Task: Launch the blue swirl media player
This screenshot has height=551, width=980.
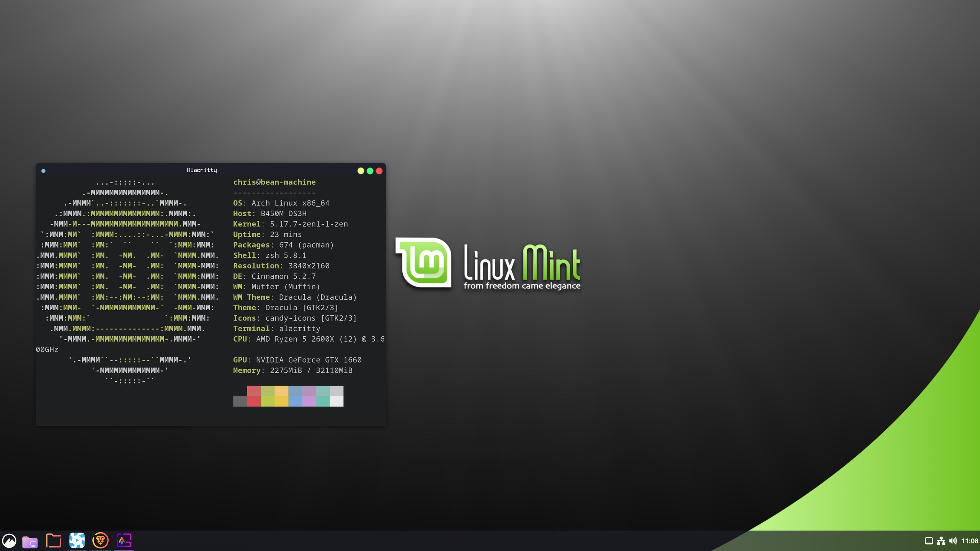Action: pos(77,541)
